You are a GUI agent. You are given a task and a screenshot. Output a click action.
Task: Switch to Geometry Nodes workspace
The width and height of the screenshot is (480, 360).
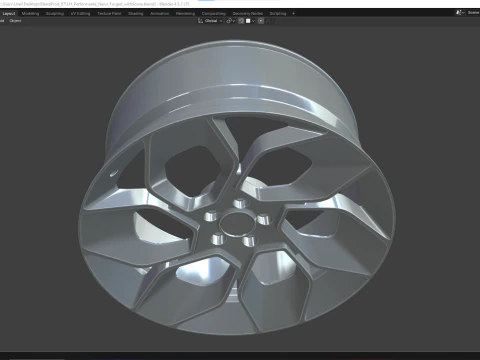click(x=248, y=14)
